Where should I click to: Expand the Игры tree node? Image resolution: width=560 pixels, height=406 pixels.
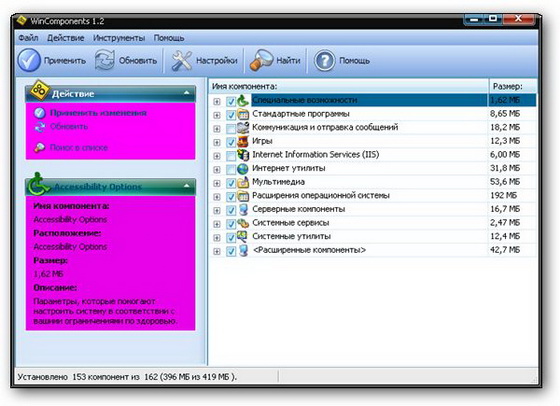[216, 142]
